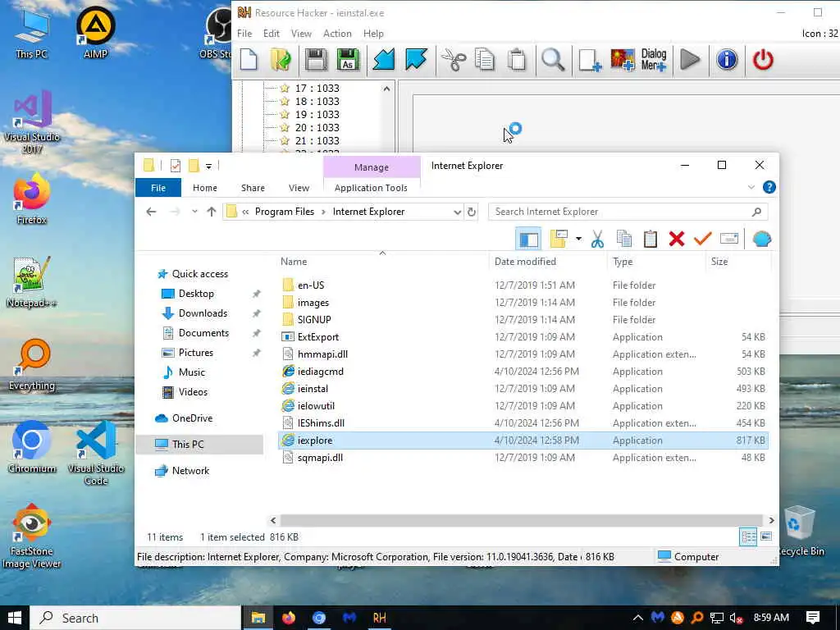Click the down-left blue arrow icon
The width and height of the screenshot is (840, 630).
point(384,59)
